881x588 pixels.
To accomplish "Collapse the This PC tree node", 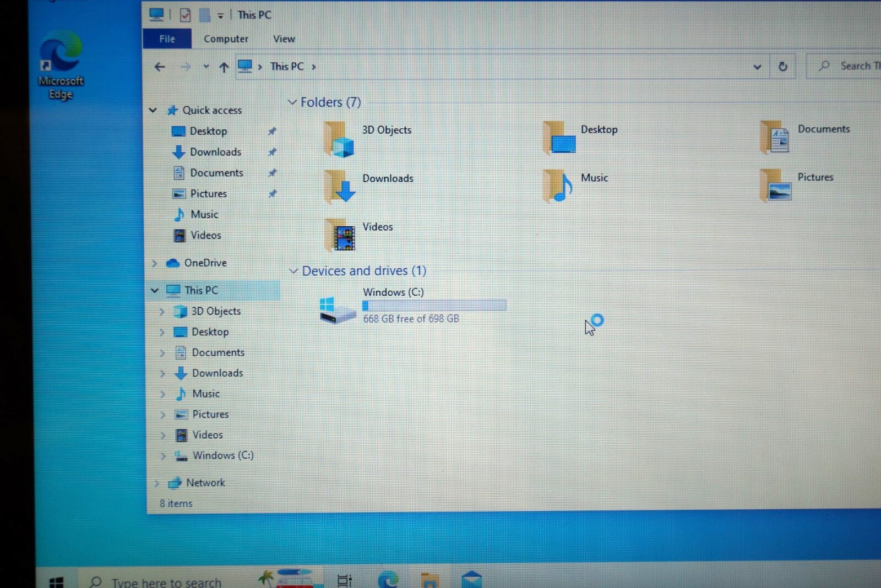I will click(155, 290).
